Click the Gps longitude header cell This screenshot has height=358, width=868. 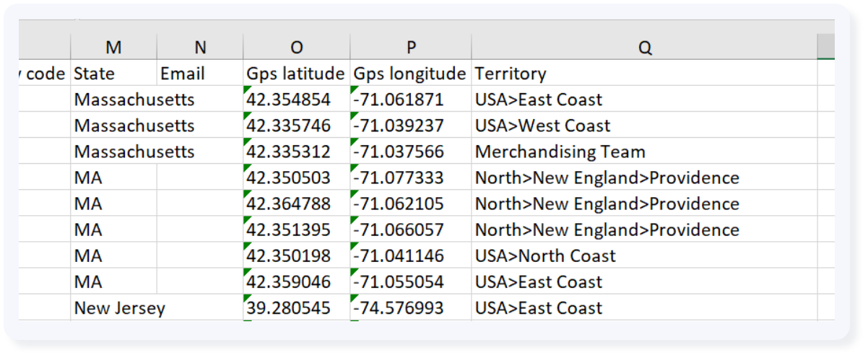410,74
